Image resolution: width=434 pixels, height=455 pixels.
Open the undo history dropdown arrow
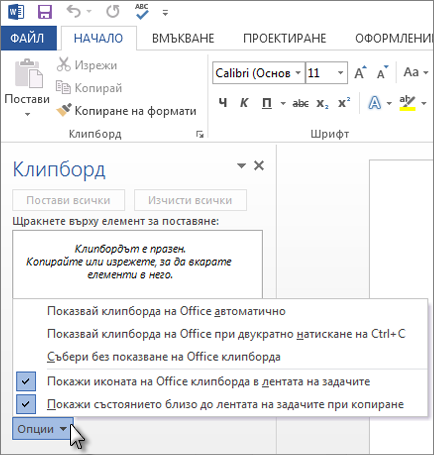(89, 12)
